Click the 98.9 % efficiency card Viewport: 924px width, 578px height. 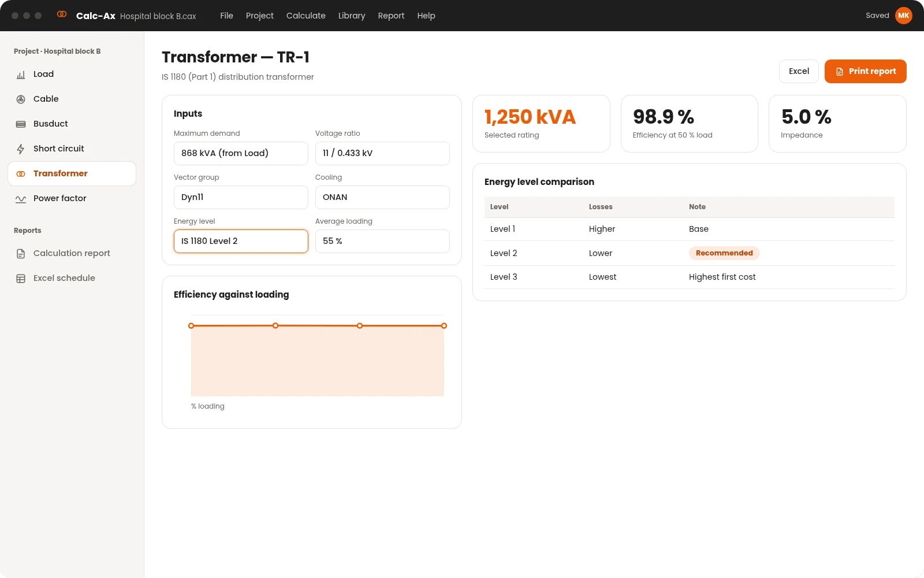(x=689, y=124)
